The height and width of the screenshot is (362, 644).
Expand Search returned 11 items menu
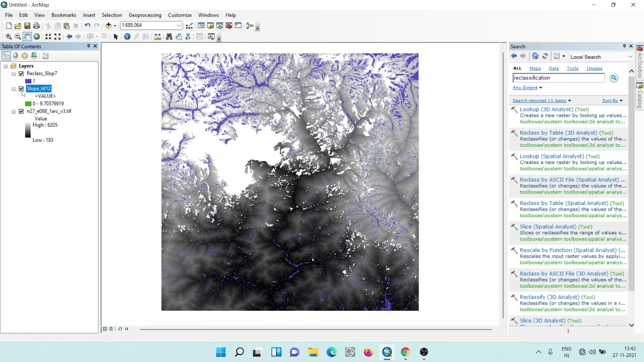click(542, 101)
